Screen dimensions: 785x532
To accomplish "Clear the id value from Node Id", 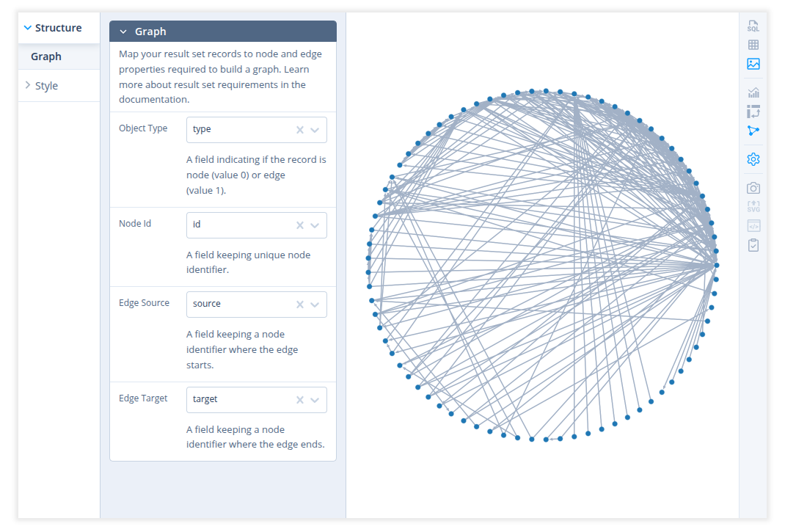I will coord(299,225).
